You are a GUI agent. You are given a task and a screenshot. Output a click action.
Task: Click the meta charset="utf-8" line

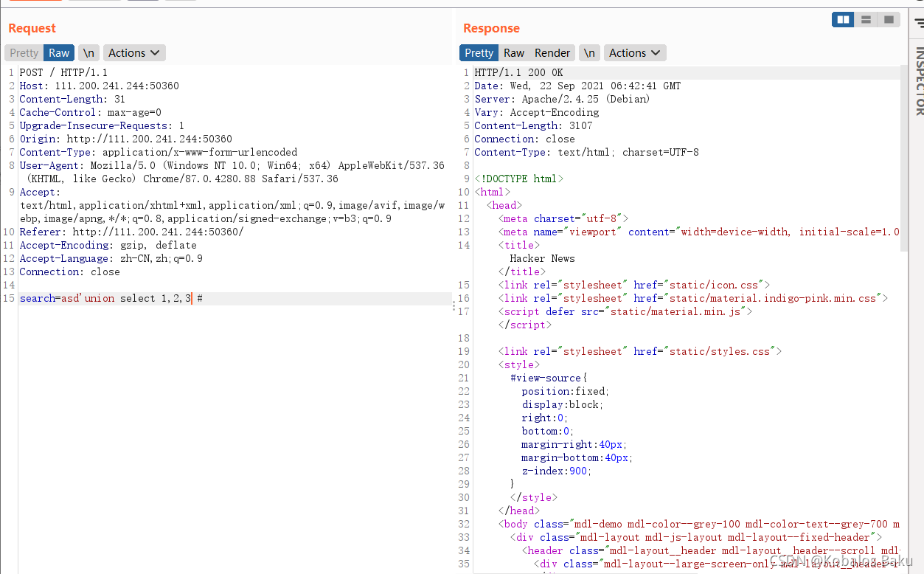click(x=563, y=218)
